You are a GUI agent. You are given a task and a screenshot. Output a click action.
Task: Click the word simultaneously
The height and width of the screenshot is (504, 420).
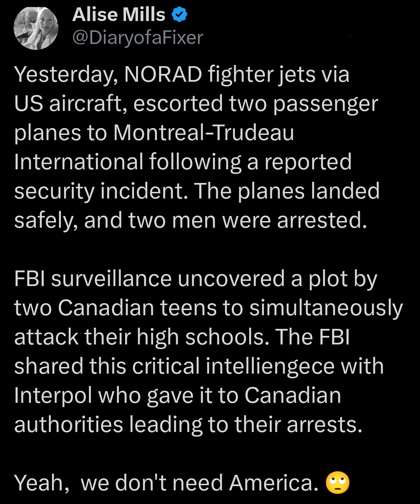tap(326, 308)
